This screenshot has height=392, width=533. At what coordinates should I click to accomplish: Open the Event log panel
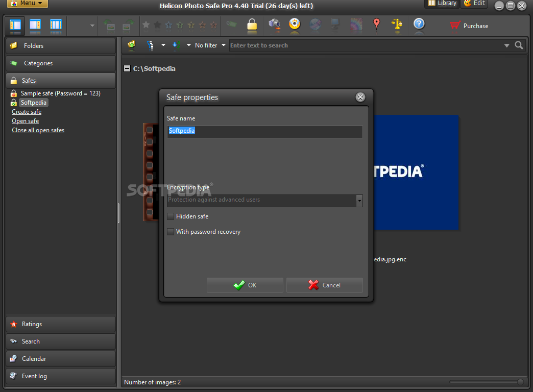coord(61,376)
